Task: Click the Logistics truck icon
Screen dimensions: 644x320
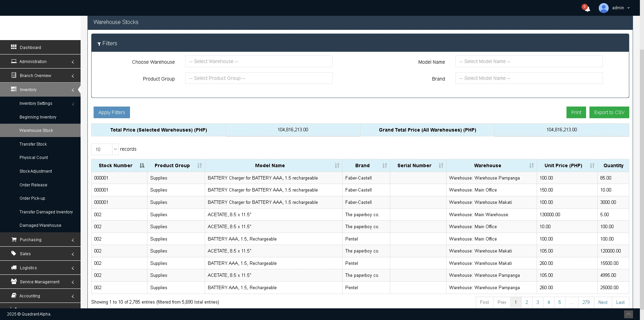Action: point(14,268)
